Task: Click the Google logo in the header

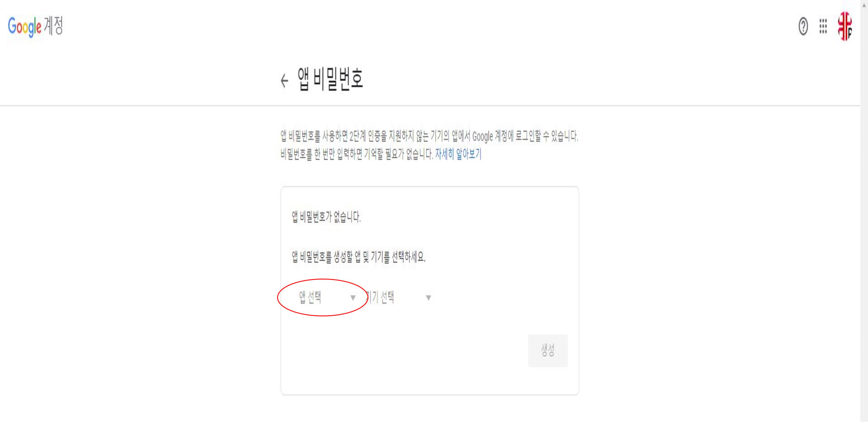Action: [25, 27]
